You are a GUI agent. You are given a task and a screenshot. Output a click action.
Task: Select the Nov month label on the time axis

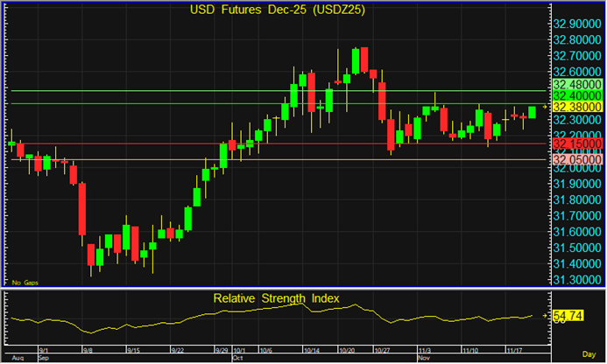426,358
